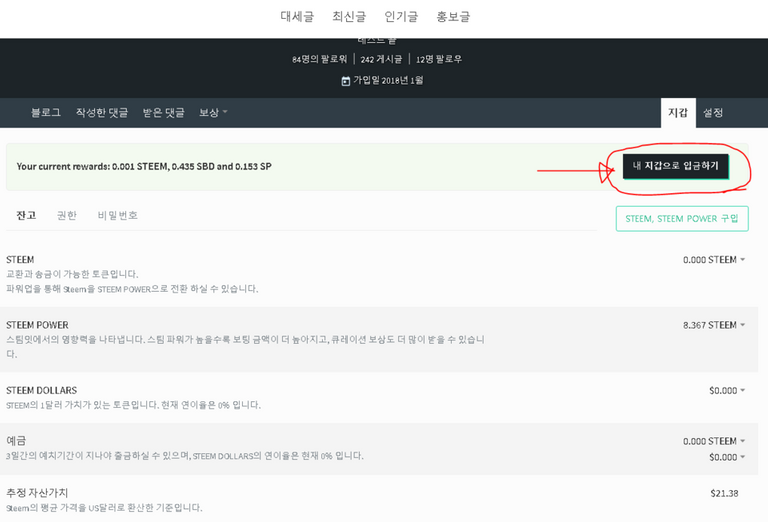View the 84명의 팔로워 followers list
This screenshot has height=522, width=768.
pos(319,59)
